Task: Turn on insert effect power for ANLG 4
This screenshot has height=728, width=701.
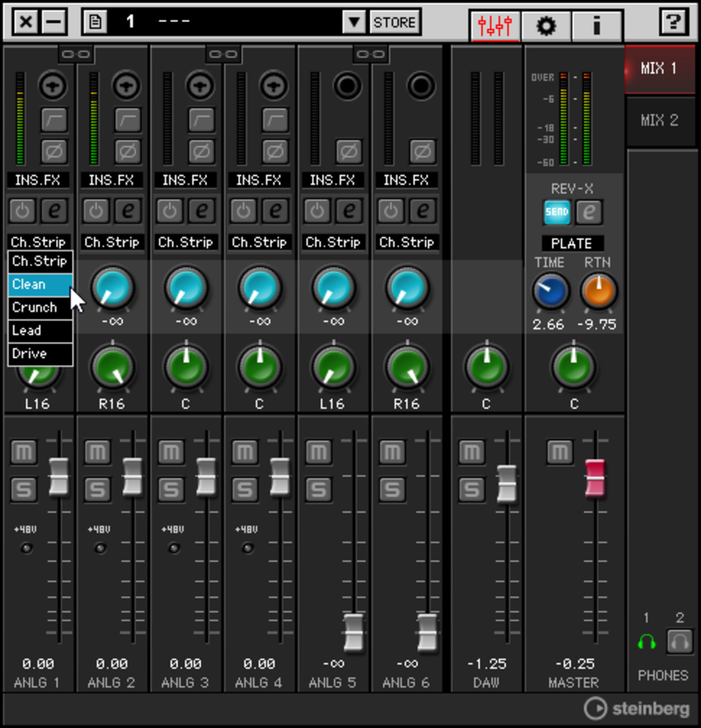Action: pos(244,211)
